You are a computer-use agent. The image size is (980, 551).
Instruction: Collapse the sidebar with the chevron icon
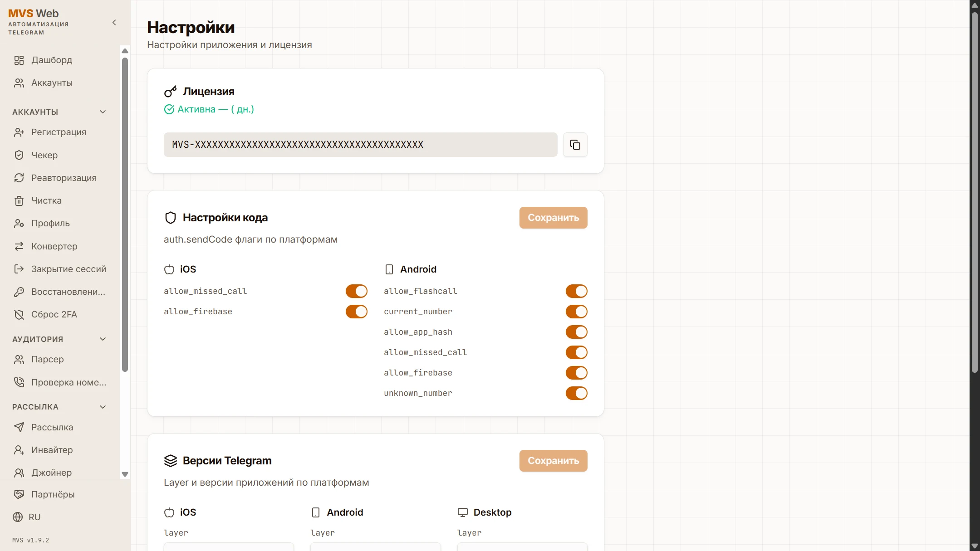point(114,23)
